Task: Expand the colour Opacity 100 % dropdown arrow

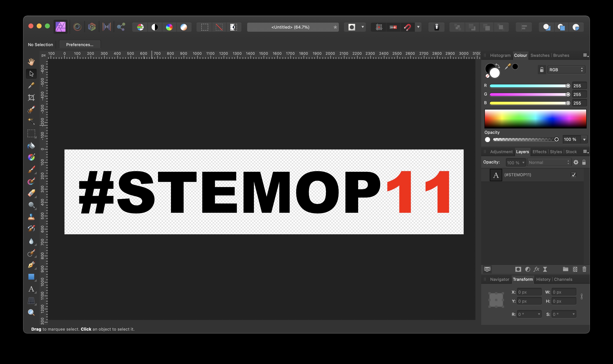Action: (584, 139)
